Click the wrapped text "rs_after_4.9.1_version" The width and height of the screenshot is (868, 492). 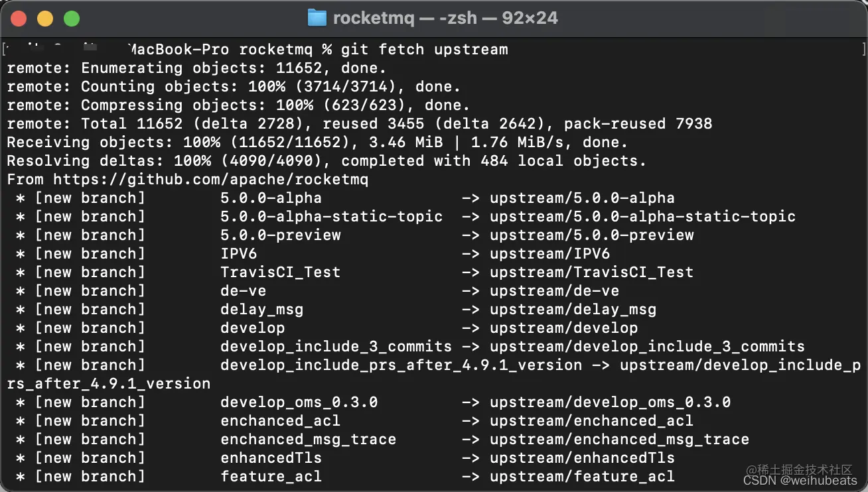109,384
